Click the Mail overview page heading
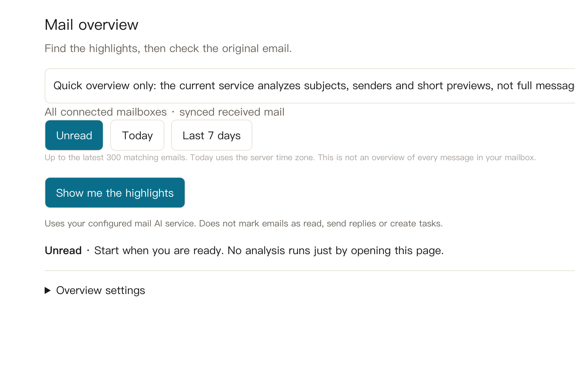Image resolution: width=575 pixels, height=392 pixels. [x=92, y=25]
